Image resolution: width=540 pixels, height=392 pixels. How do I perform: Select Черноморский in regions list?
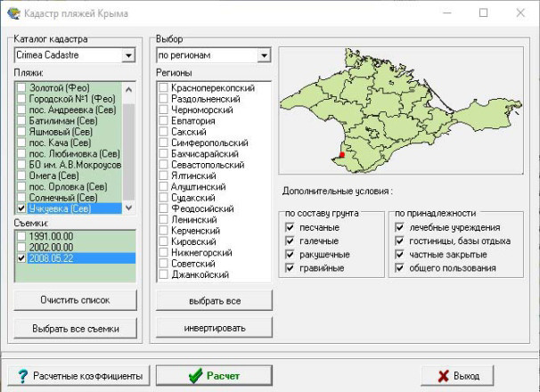coord(202,110)
